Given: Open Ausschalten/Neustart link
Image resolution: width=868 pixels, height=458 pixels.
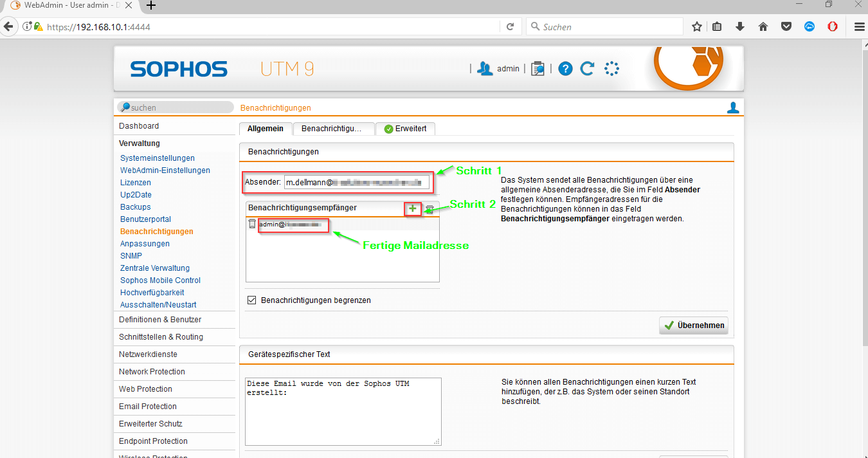Looking at the screenshot, I should click(x=158, y=305).
